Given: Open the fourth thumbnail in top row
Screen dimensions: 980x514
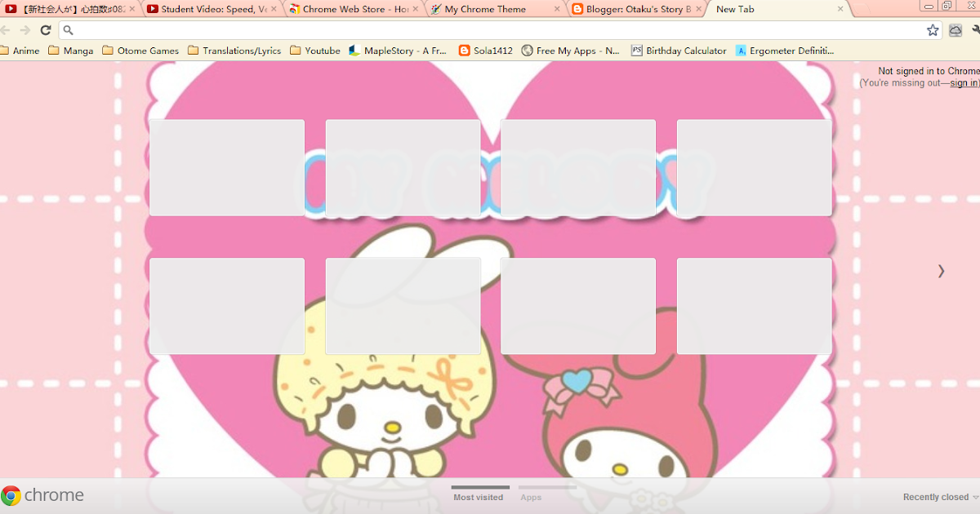Looking at the screenshot, I should [755, 167].
